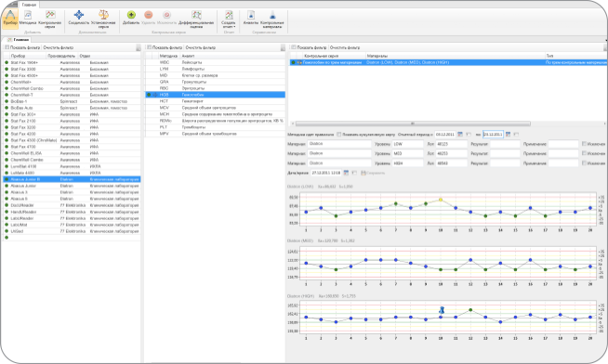Open Контрольные материалы flask icon

pyautogui.click(x=272, y=15)
